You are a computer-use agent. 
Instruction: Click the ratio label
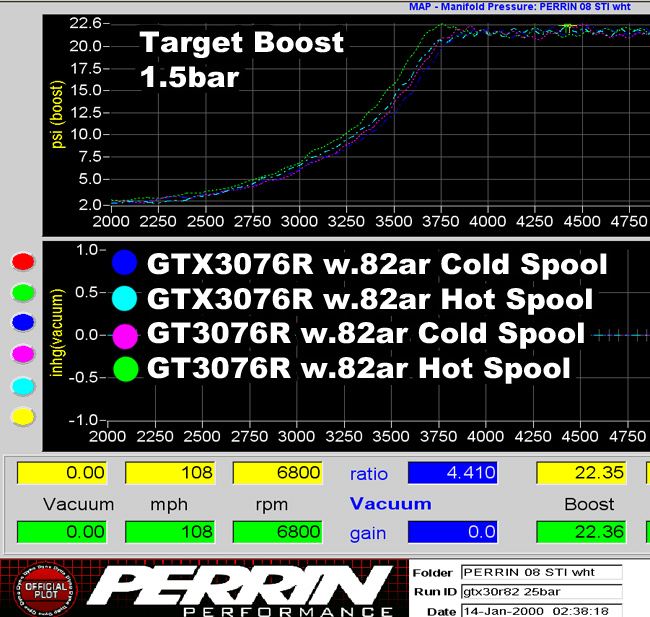(369, 474)
